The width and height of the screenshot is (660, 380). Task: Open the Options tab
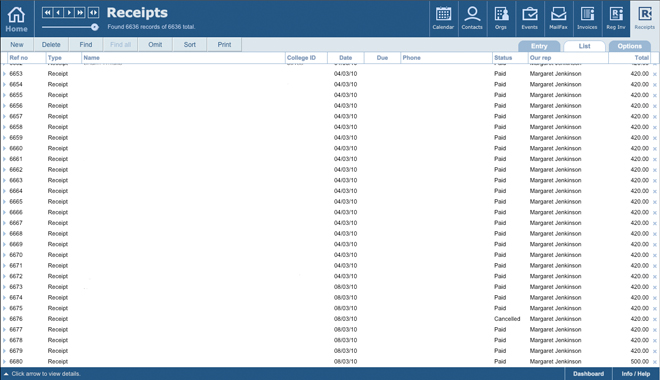tap(630, 46)
